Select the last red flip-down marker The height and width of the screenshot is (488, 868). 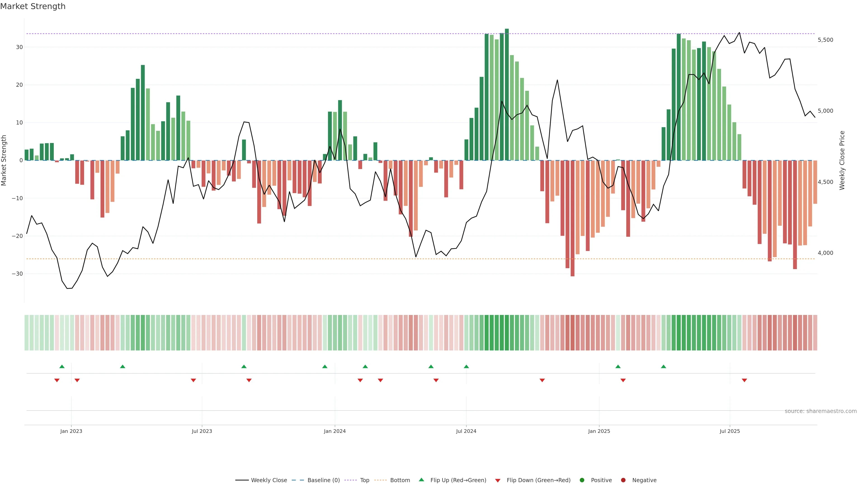click(744, 380)
